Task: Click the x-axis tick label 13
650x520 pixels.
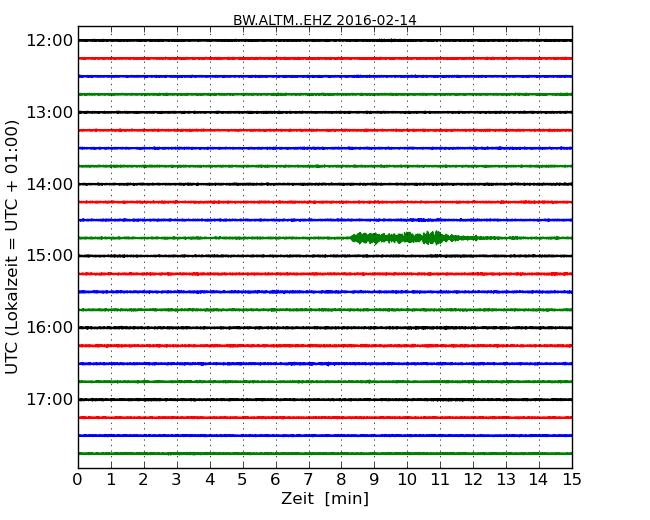Action: [506, 480]
